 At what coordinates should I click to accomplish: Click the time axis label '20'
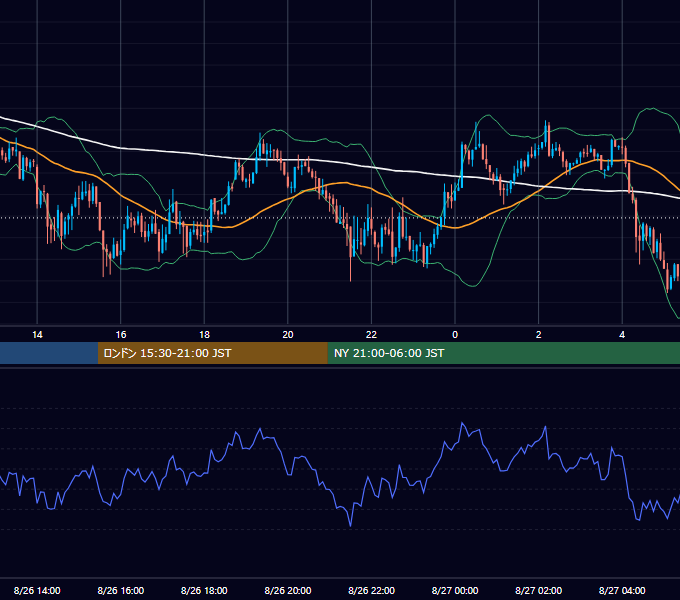click(288, 335)
